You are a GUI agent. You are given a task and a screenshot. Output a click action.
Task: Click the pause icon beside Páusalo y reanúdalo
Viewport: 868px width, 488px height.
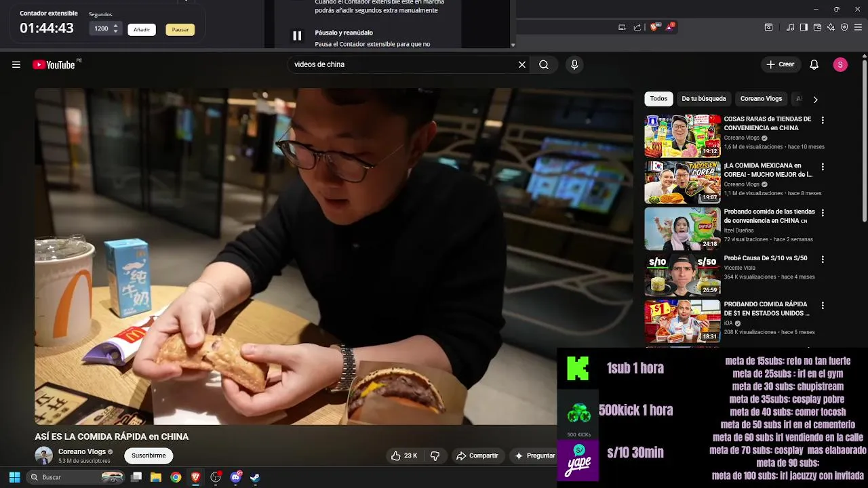(297, 36)
